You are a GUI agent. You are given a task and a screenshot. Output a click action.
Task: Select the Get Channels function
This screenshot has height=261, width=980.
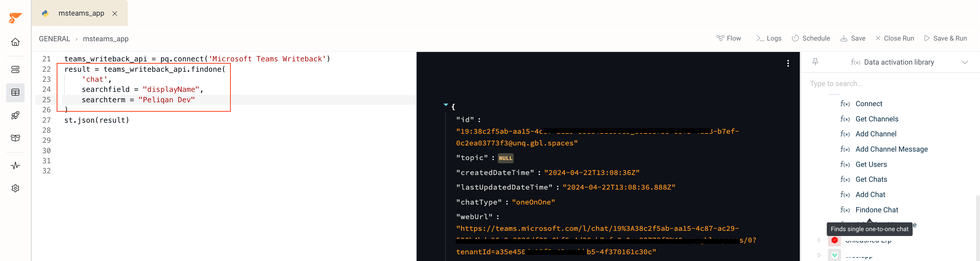877,119
